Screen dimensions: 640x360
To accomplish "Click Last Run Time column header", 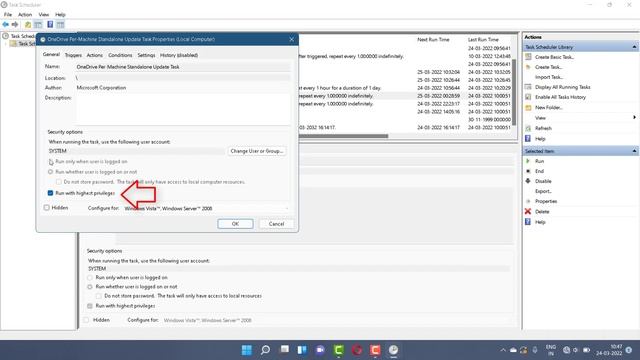I will coord(483,40).
